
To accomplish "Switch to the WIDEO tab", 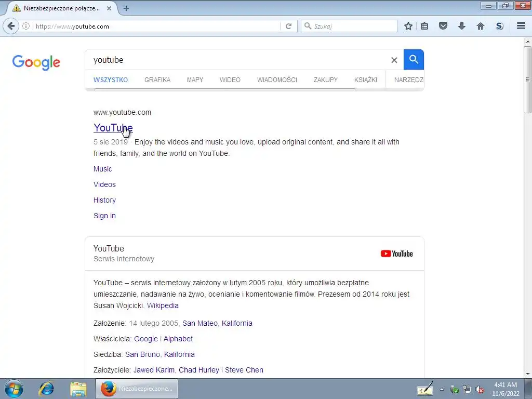I will pyautogui.click(x=230, y=79).
